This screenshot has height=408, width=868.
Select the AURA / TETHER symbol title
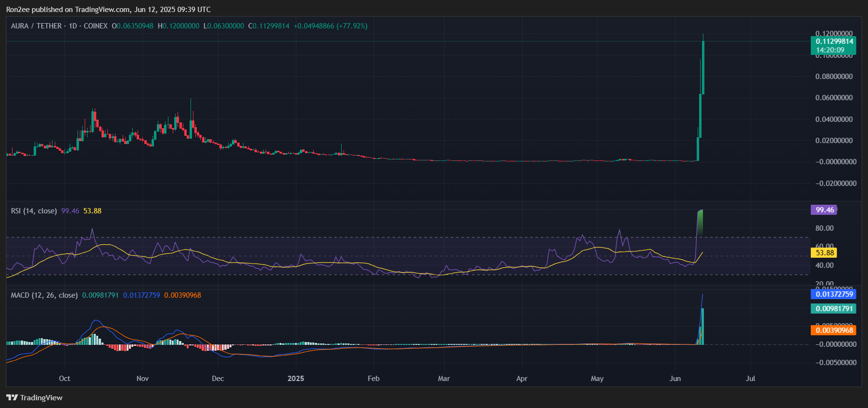pyautogui.click(x=36, y=26)
